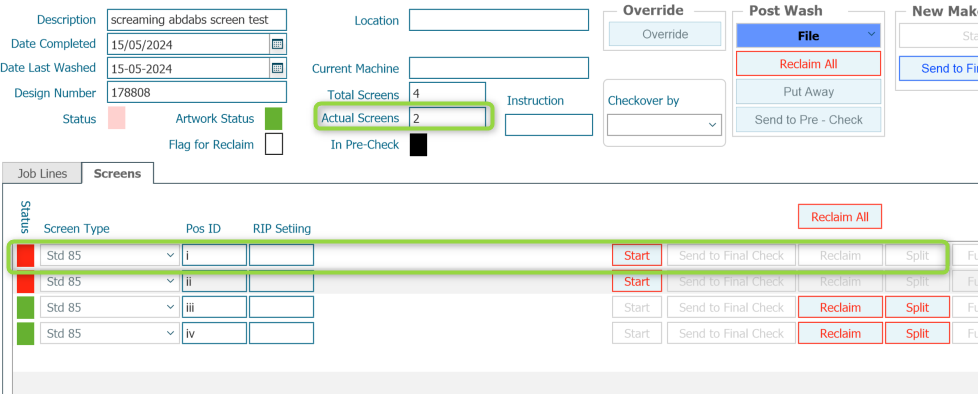Image resolution: width=978 pixels, height=394 pixels.
Task: Click Split for screen row iv
Action: point(917,334)
